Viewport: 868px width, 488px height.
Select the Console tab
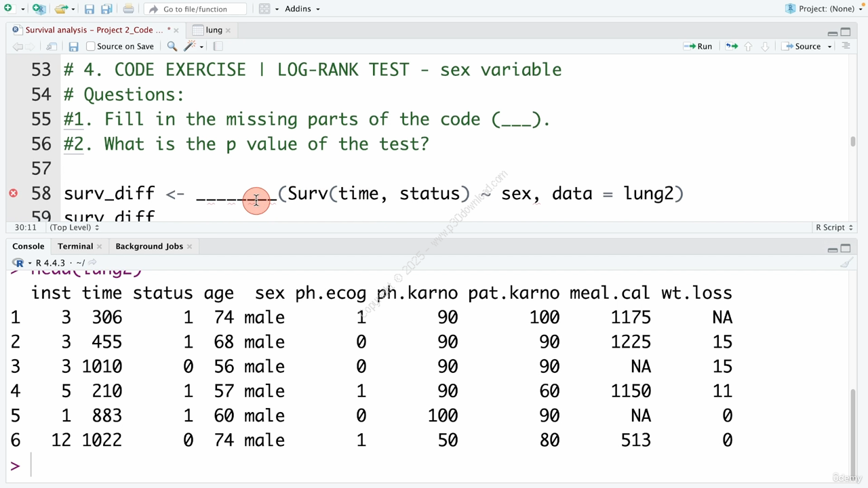coord(28,246)
